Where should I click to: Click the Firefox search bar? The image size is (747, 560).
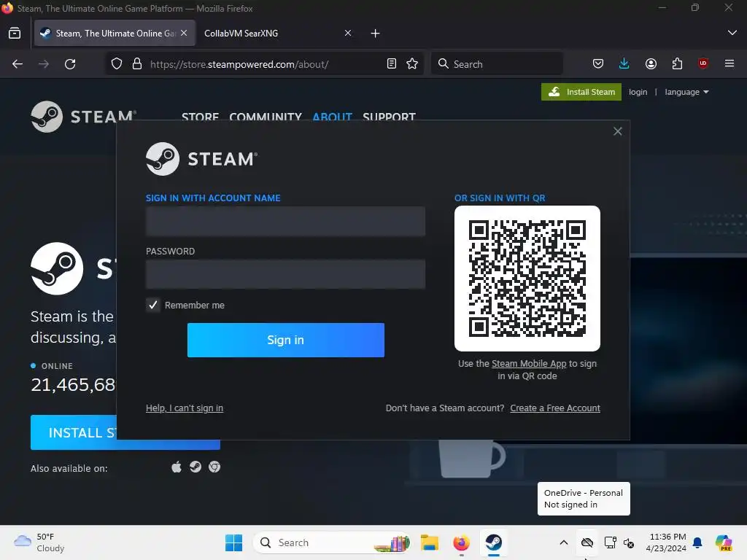pyautogui.click(x=497, y=64)
